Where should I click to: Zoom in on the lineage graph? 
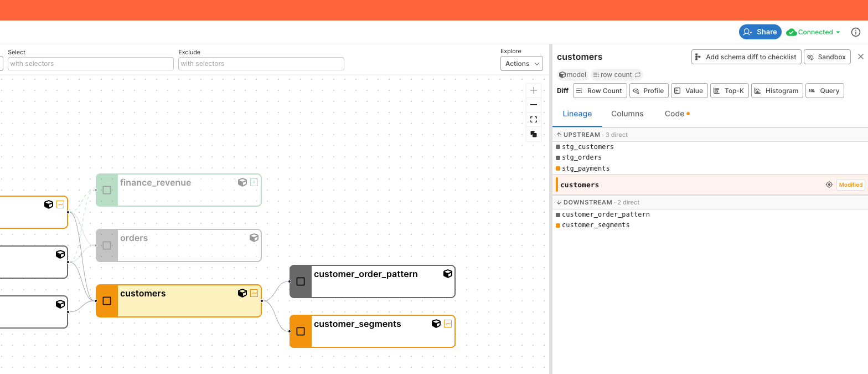[x=534, y=90]
